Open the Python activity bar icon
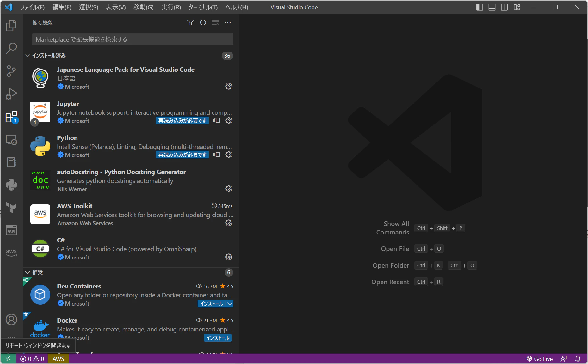The image size is (588, 364). [x=11, y=185]
